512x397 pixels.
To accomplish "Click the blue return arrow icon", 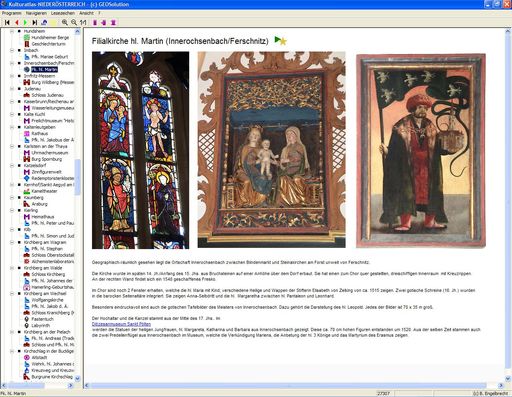I will click(44, 22).
